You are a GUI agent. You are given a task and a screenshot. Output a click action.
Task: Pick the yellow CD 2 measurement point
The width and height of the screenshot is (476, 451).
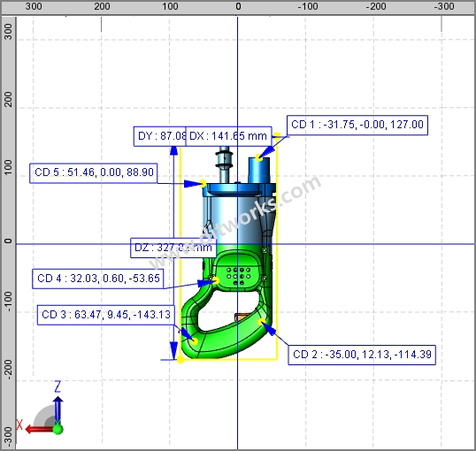tap(261, 322)
